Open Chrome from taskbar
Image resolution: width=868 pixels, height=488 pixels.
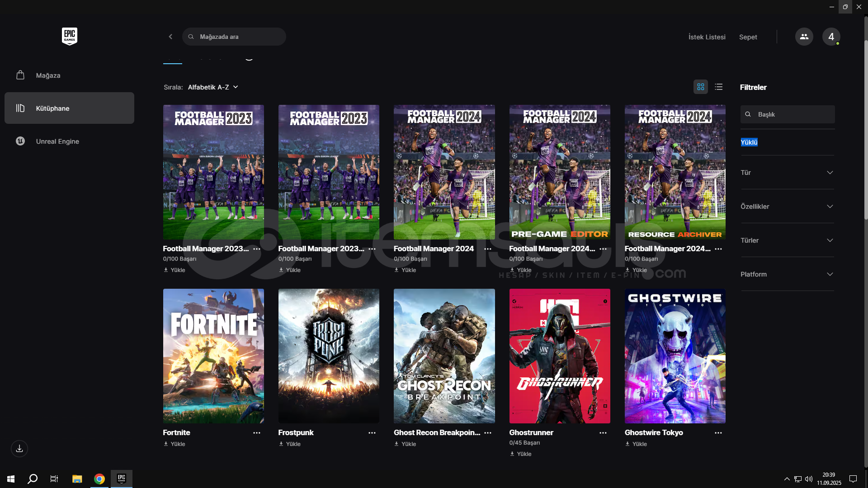click(99, 479)
